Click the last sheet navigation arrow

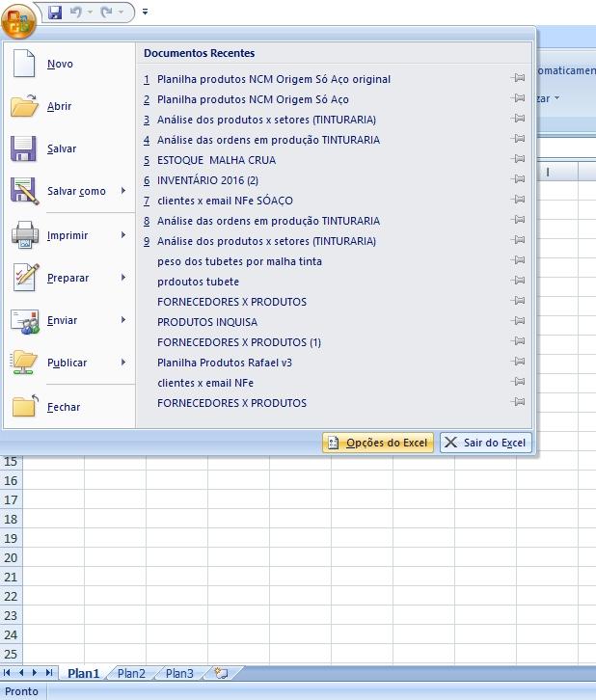(x=49, y=672)
